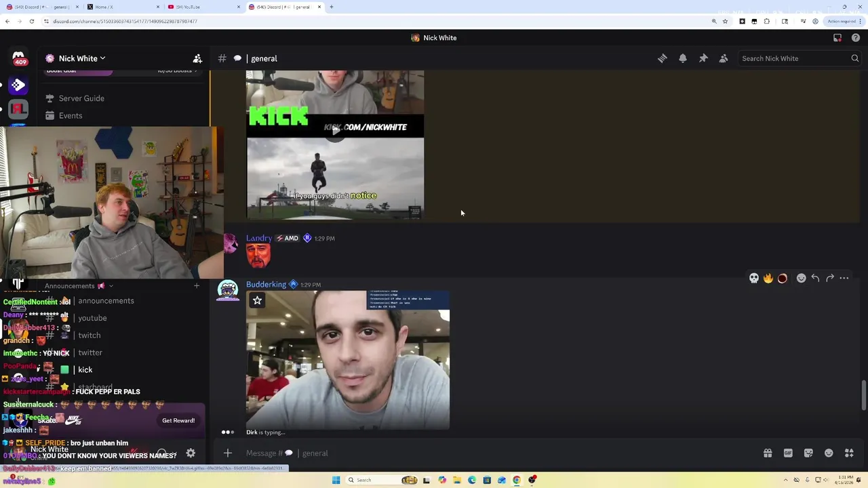Open Discord user settings gear
The height and width of the screenshot is (488, 868).
pyautogui.click(x=191, y=453)
